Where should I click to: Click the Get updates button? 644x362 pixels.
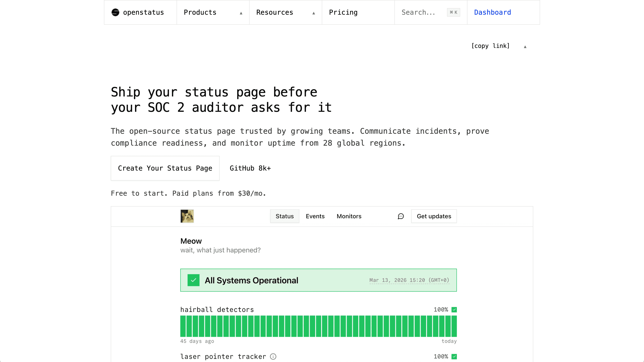[x=434, y=216]
